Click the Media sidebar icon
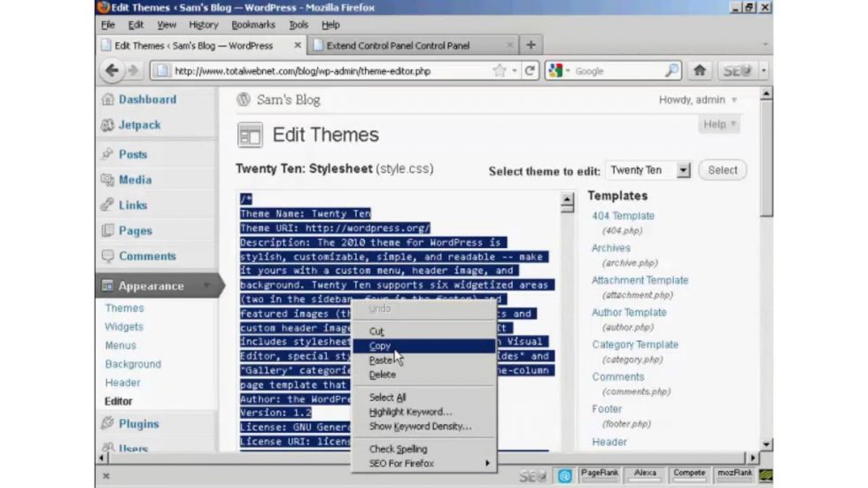The height and width of the screenshot is (488, 868). coord(108,179)
